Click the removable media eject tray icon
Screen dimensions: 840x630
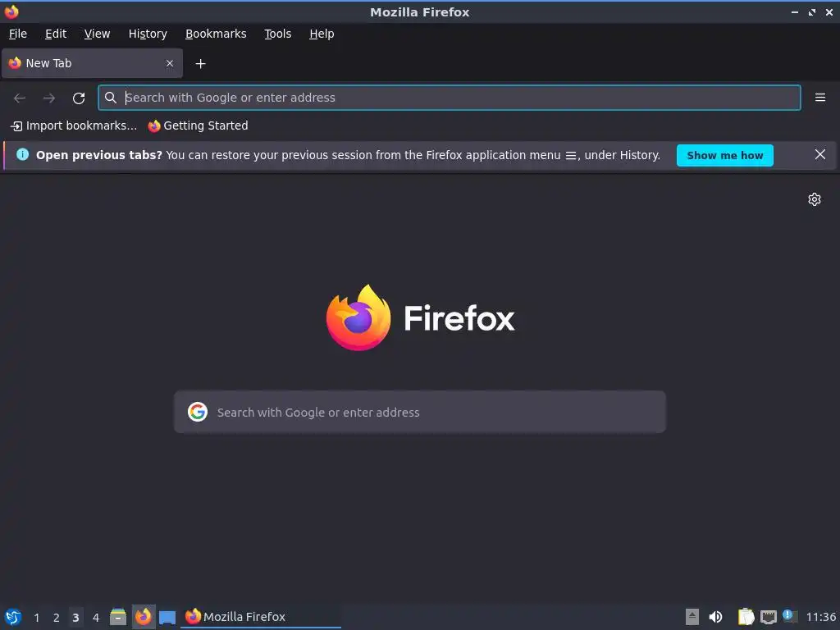click(x=692, y=617)
